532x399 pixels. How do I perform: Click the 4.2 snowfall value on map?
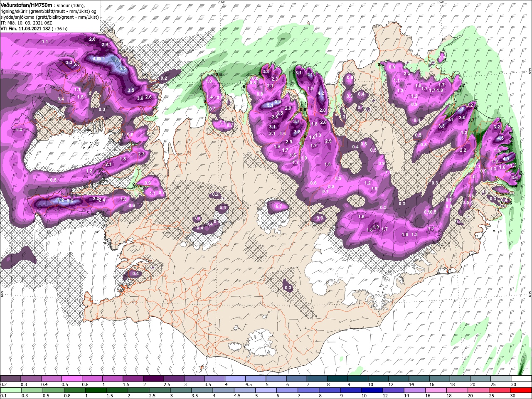point(321,94)
